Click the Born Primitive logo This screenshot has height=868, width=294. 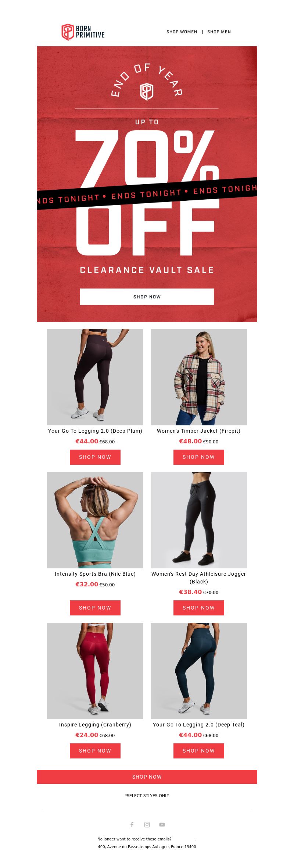pos(83,32)
